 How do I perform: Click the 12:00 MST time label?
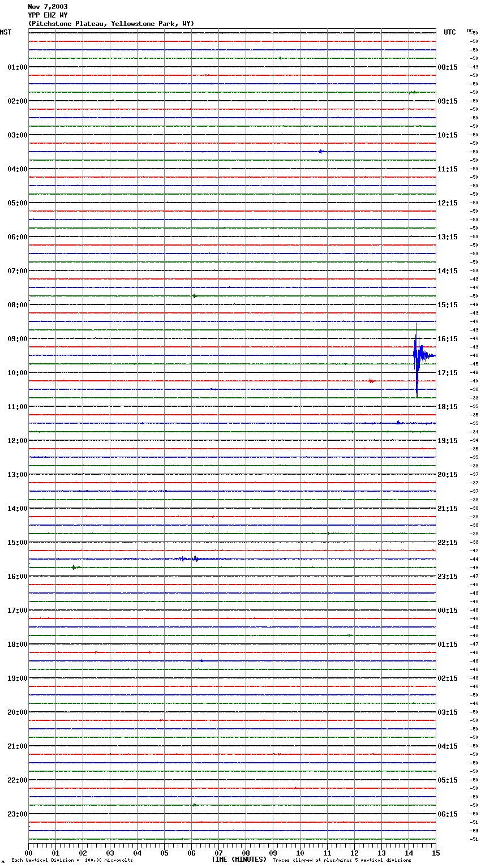tap(18, 441)
